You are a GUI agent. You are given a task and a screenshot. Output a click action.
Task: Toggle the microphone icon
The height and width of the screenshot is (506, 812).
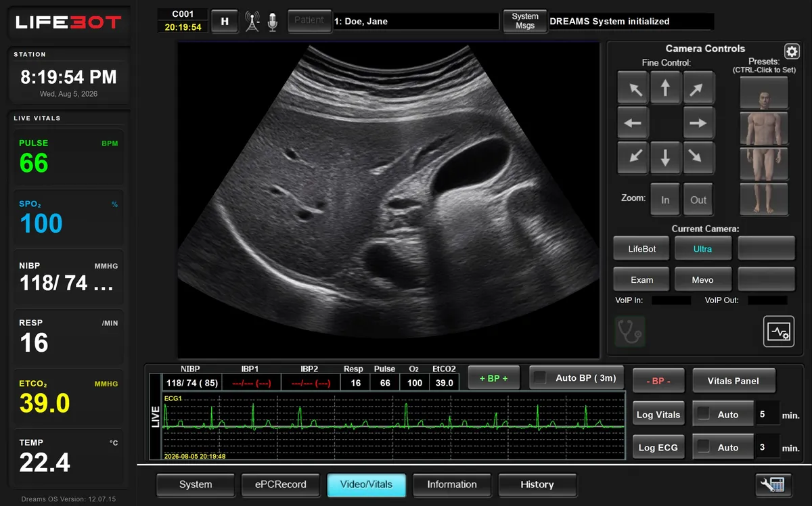(x=272, y=22)
